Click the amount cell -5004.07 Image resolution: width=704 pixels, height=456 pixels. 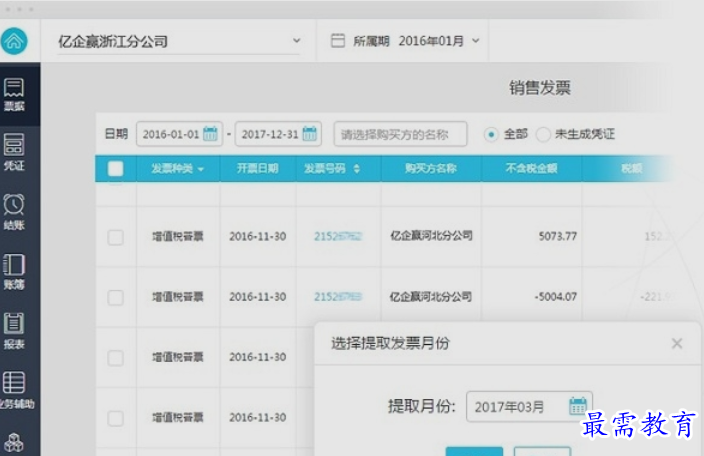point(555,297)
